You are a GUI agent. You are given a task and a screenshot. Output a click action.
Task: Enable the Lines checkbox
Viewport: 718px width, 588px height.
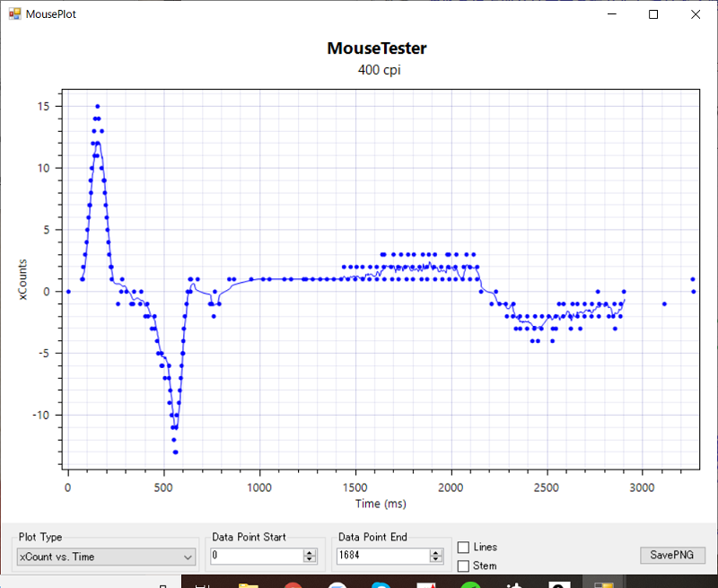[x=463, y=548]
